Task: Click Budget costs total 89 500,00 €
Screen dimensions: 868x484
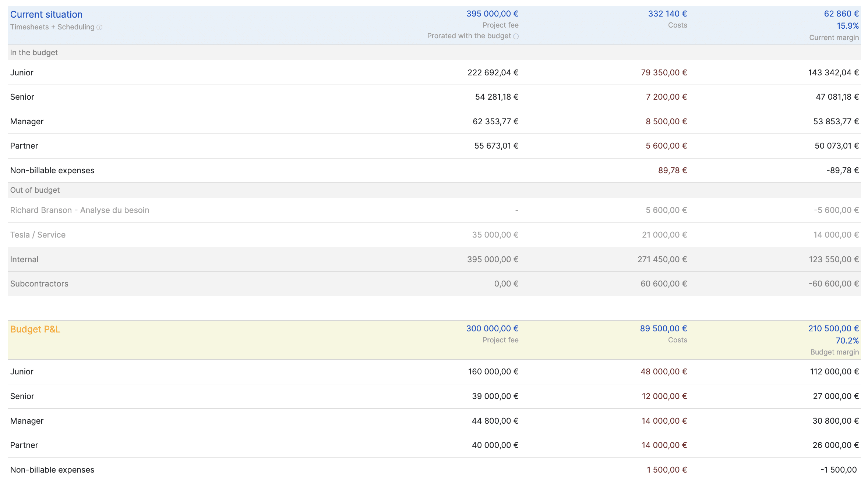Action: pos(663,328)
